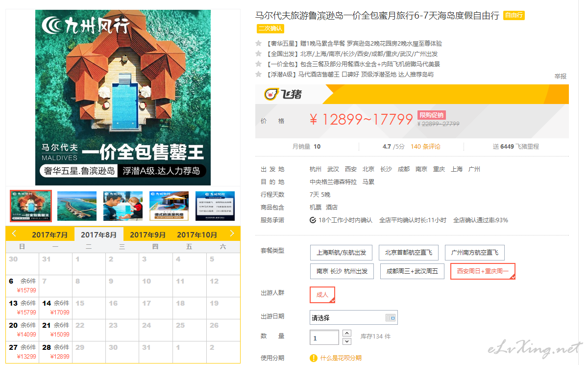Switch calendar to 2017年9月

coord(148,235)
